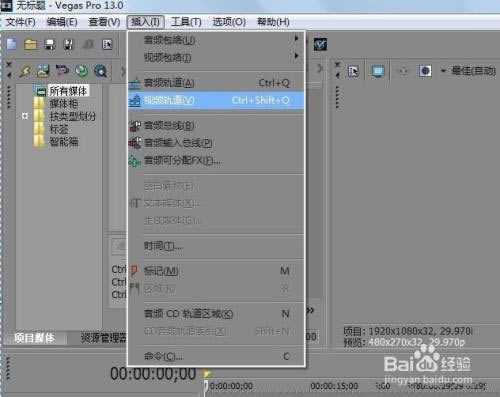Click the Properties icon in main toolbar
500x397 pixels.
[x=107, y=44]
